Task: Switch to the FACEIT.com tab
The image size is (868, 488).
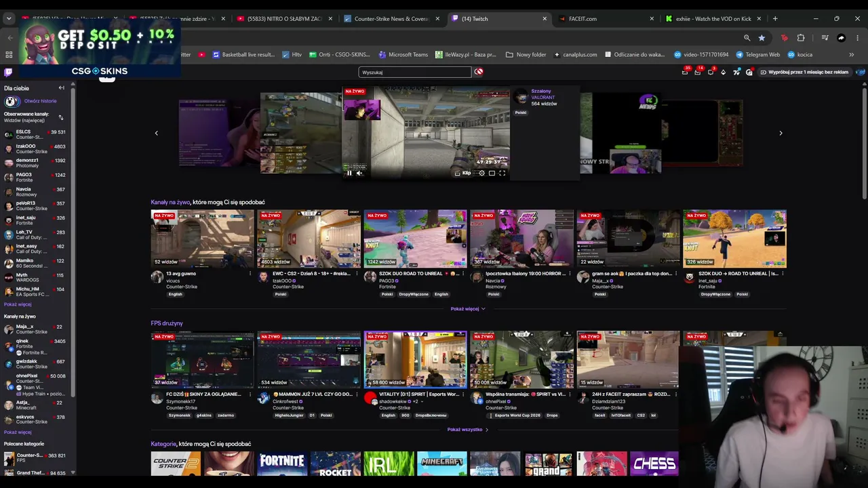Action: 607,19
